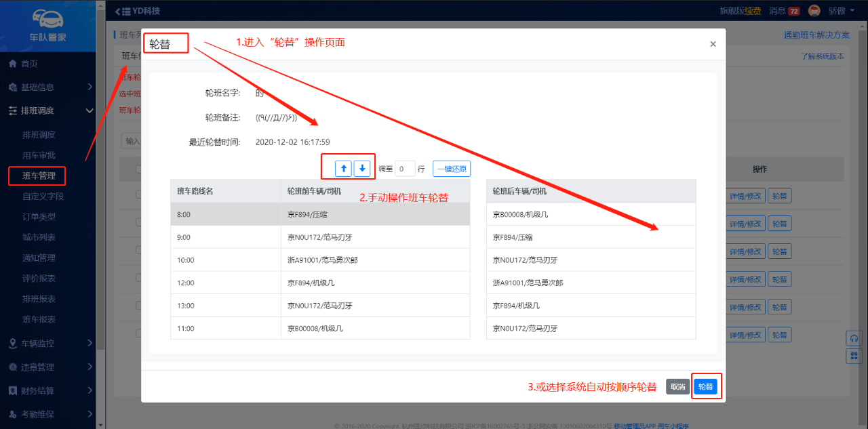Open 班车管理 in the sidebar

[x=39, y=176]
